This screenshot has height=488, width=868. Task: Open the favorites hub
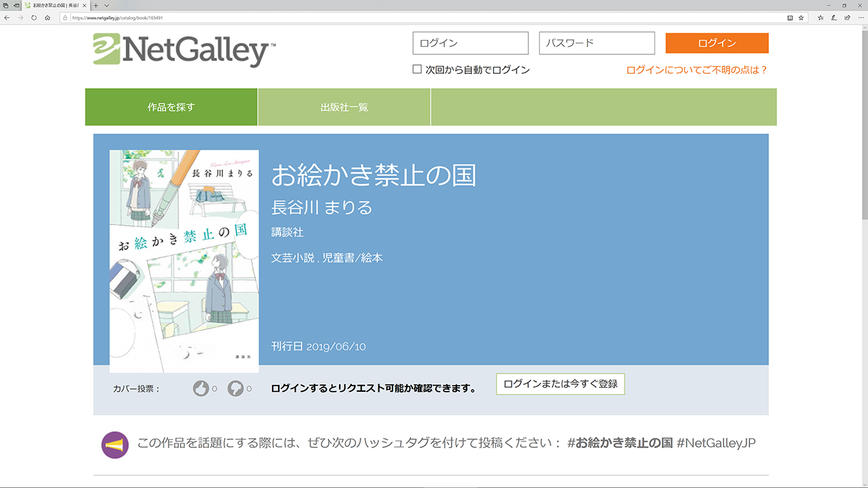821,18
